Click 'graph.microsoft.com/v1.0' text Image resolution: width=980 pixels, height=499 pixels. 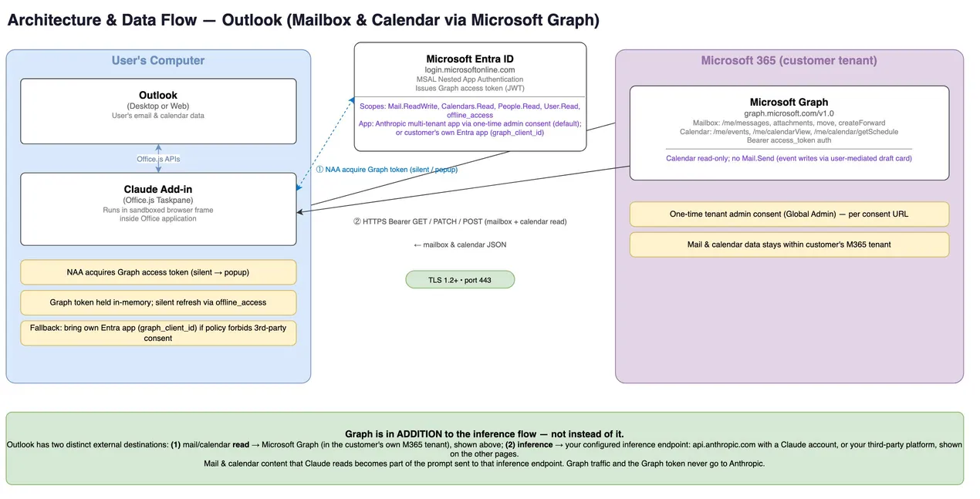tap(789, 113)
